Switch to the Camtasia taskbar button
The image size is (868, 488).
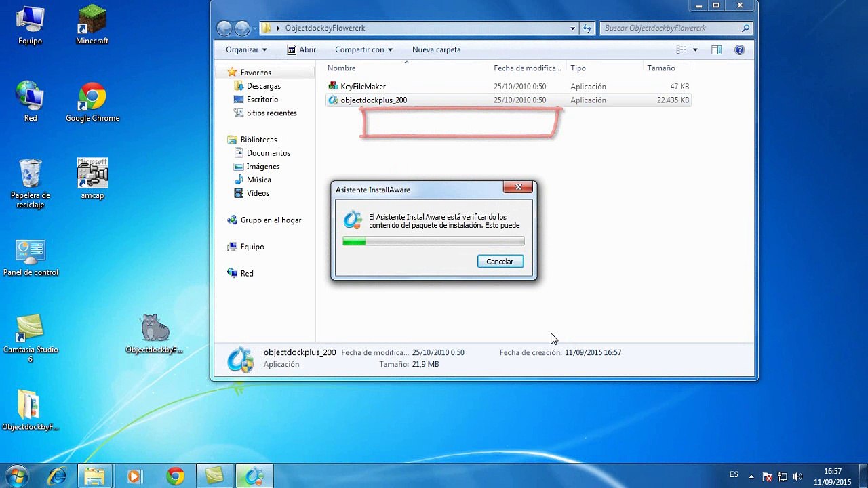point(215,476)
